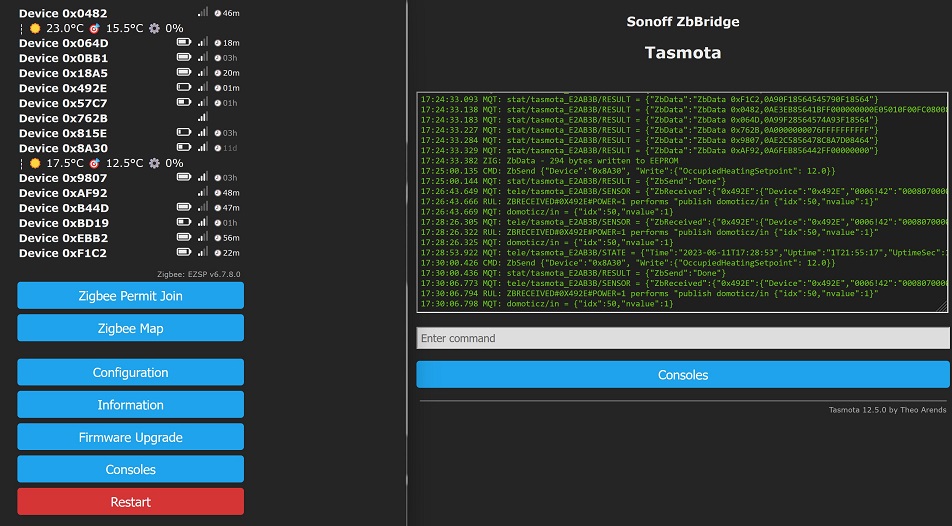Select the Device 0x492E row name
This screenshot has height=526, width=952.
point(63,88)
